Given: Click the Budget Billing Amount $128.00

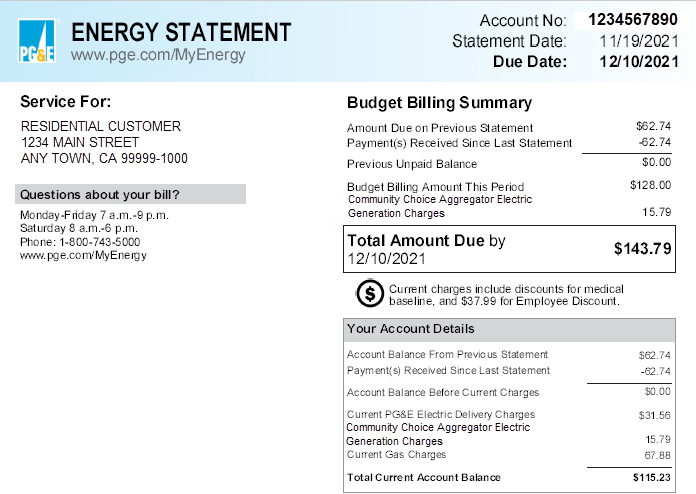Looking at the screenshot, I should pyautogui.click(x=651, y=185).
